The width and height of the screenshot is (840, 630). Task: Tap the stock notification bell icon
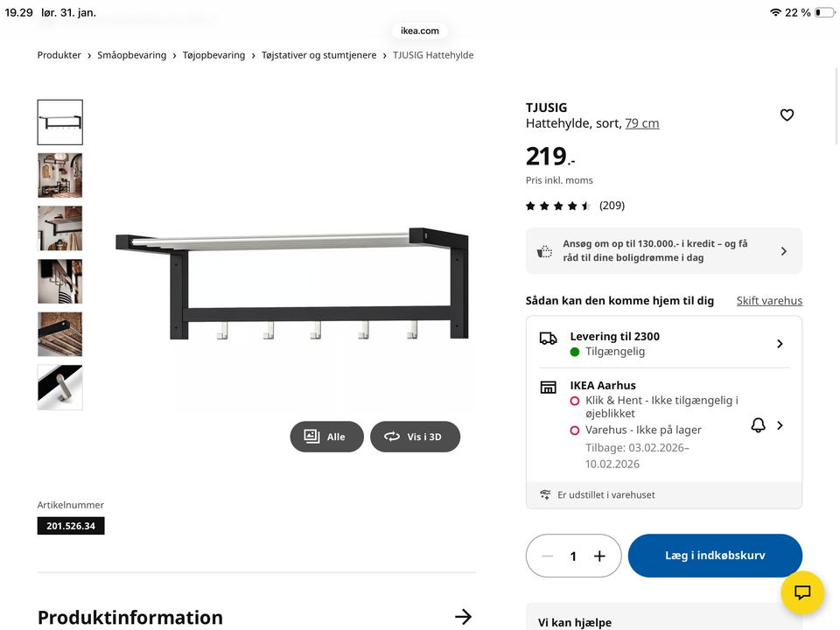(x=758, y=425)
